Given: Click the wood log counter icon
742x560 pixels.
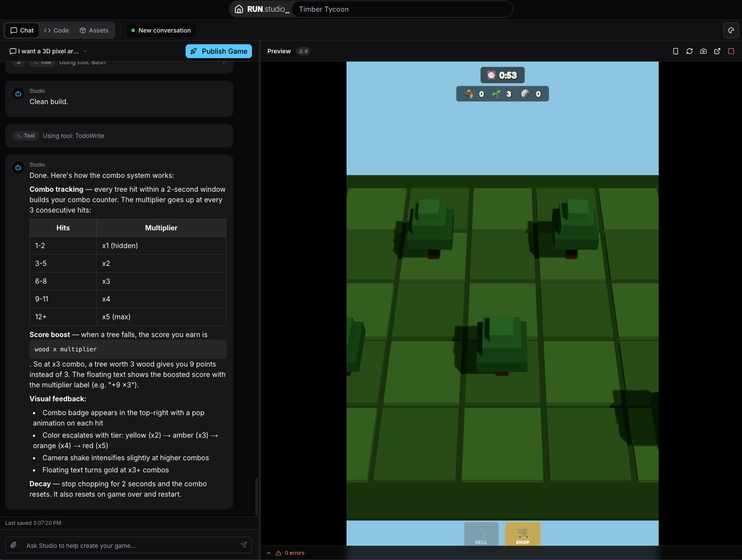Looking at the screenshot, I should [469, 94].
